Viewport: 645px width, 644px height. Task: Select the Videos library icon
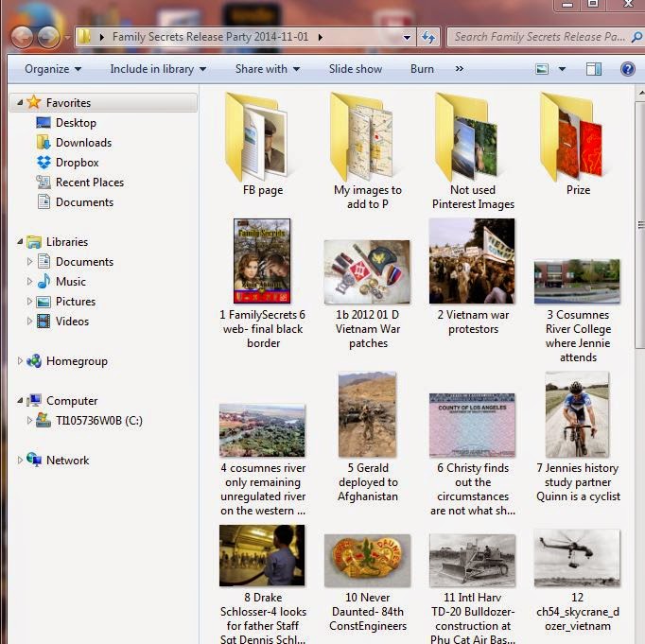click(x=44, y=322)
